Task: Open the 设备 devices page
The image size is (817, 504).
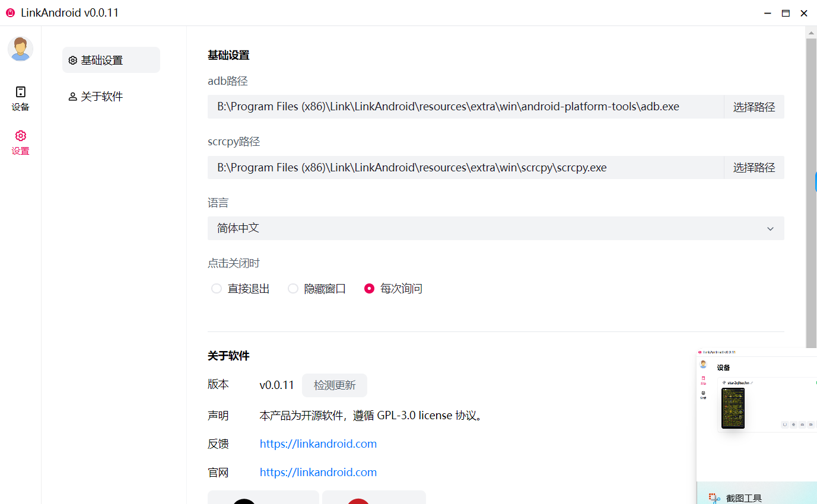Action: pyautogui.click(x=20, y=98)
